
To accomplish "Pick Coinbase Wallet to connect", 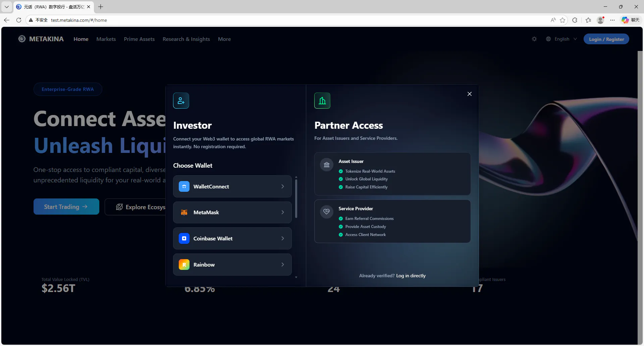I will tap(232, 238).
